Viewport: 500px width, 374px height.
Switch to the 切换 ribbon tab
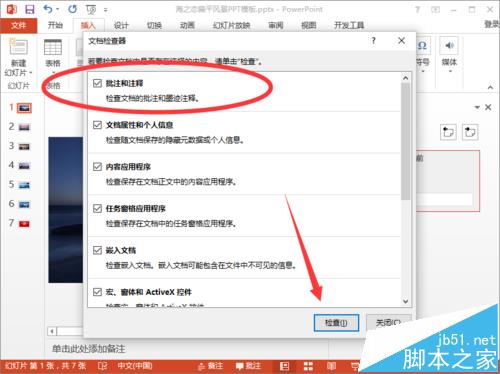pyautogui.click(x=154, y=25)
